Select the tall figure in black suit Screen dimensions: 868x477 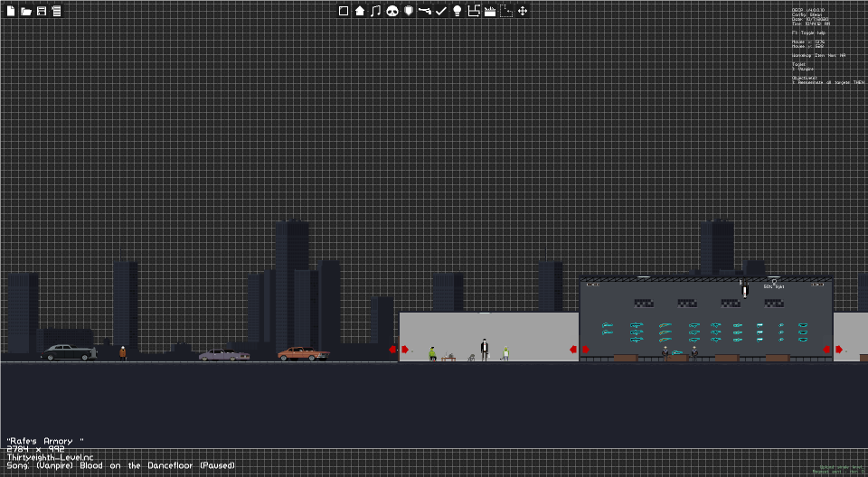pyautogui.click(x=485, y=350)
